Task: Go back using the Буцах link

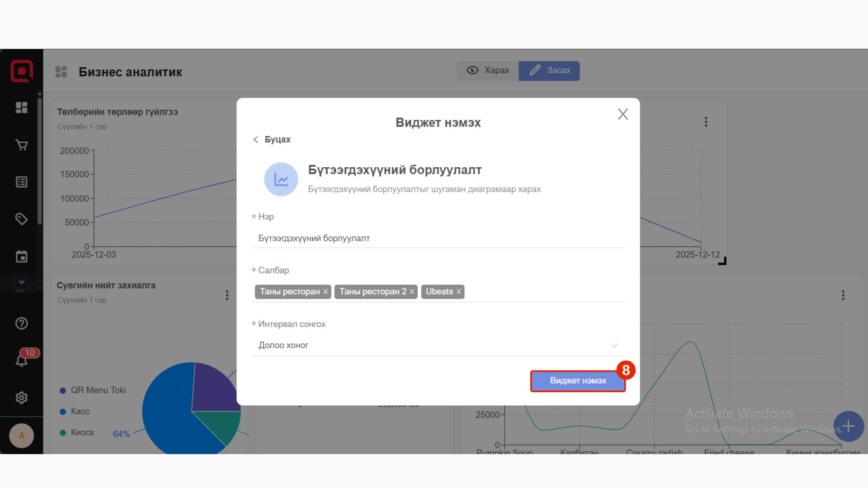Action: (272, 140)
